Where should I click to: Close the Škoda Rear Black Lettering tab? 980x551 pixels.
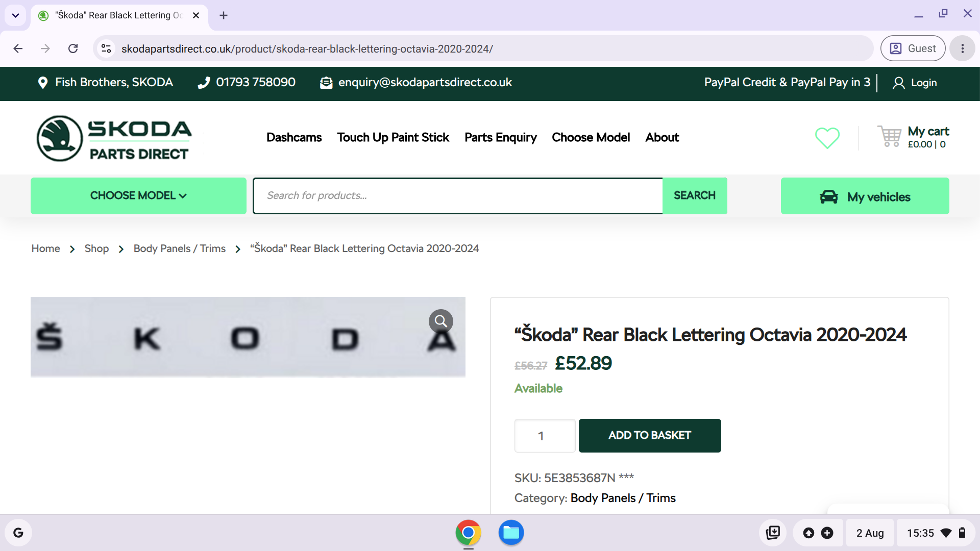pos(196,15)
